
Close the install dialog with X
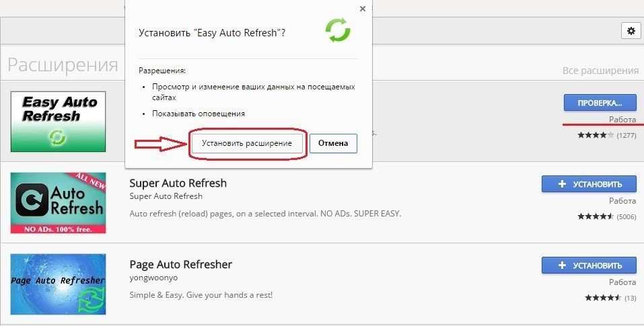click(x=362, y=9)
